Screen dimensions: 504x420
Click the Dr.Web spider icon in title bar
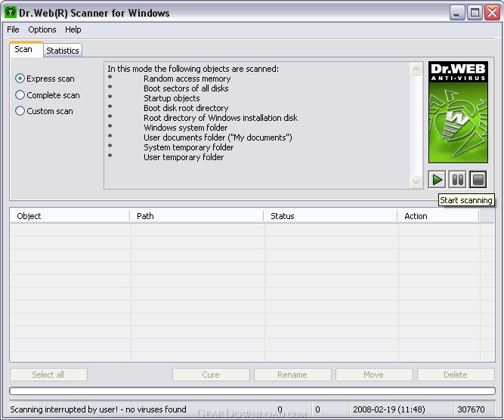[11, 13]
